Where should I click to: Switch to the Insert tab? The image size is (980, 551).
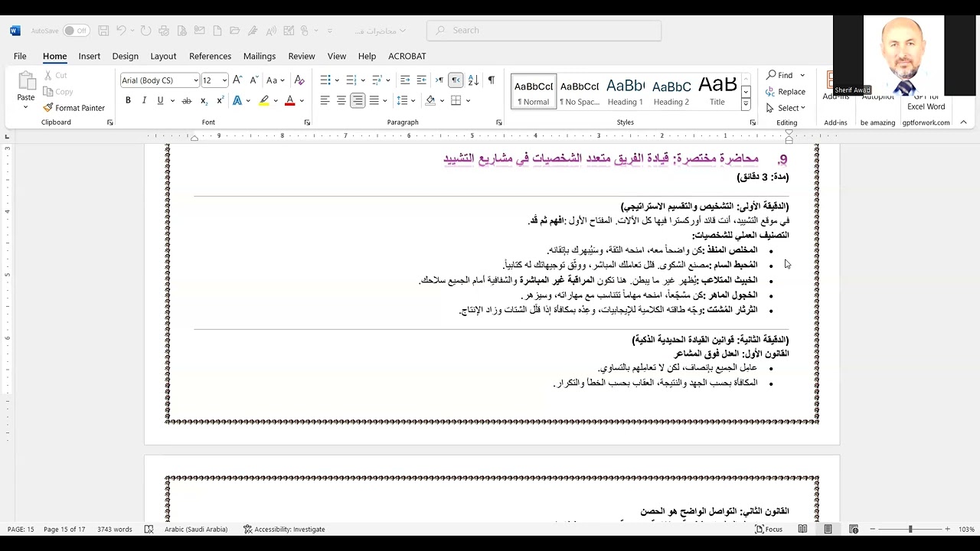[x=89, y=56]
